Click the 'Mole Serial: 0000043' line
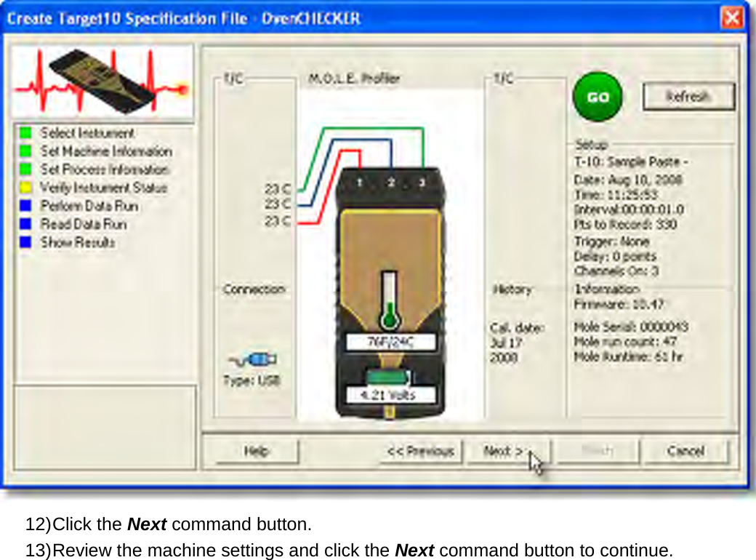The image size is (756, 560). [631, 327]
